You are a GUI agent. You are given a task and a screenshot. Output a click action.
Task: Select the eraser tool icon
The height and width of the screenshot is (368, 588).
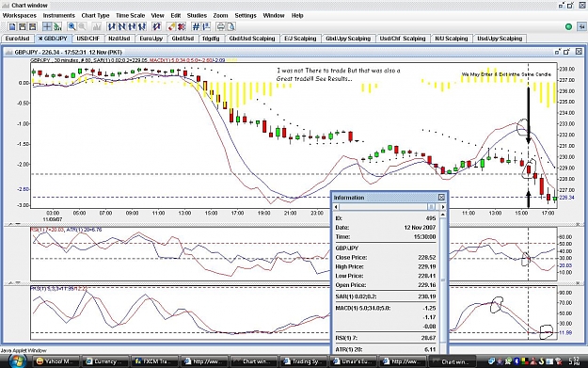point(171,26)
